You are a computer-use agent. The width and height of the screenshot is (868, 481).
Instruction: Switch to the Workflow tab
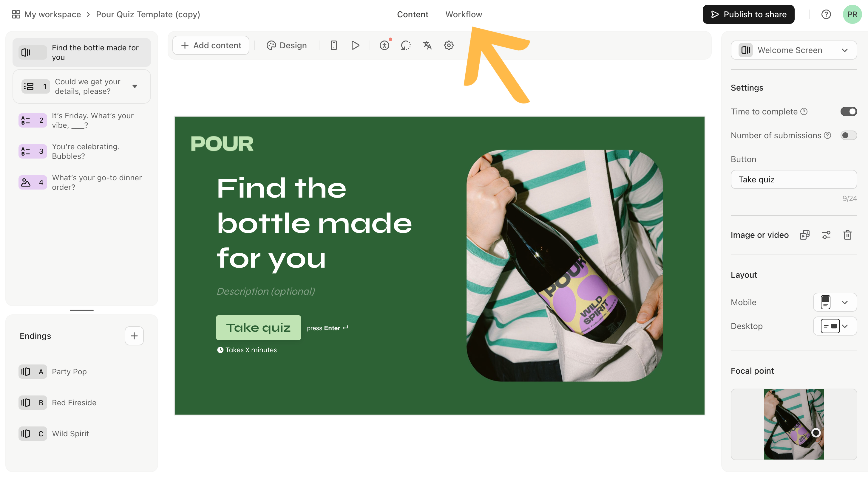464,14
